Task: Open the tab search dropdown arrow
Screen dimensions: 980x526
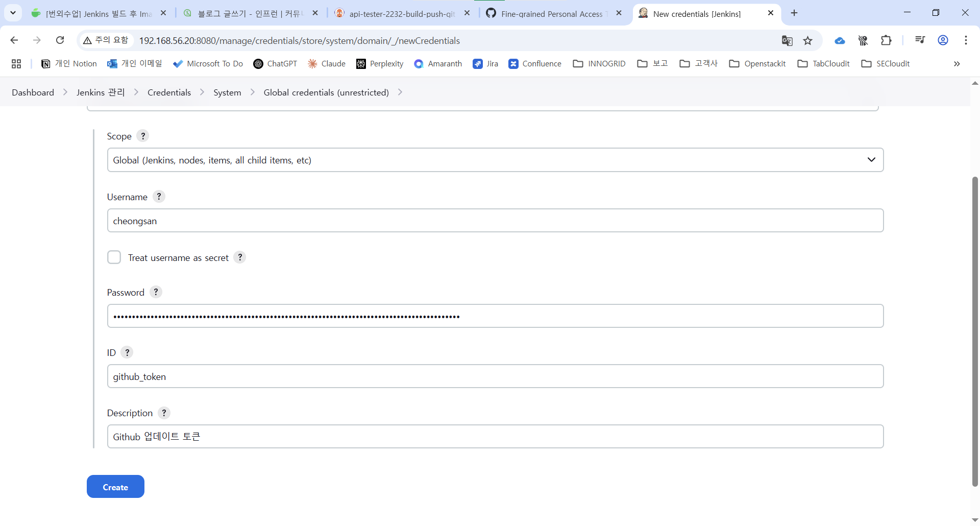Action: [13, 13]
